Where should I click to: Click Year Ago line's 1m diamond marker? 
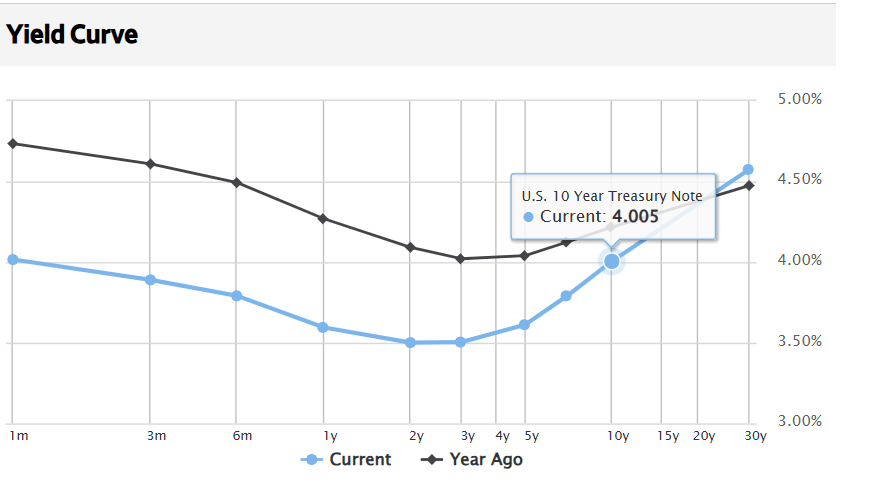point(13,143)
